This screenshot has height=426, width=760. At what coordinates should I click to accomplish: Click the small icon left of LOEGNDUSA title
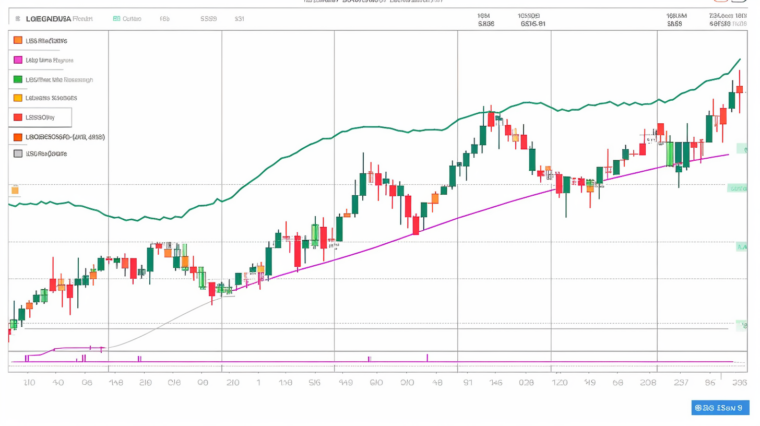[x=15, y=18]
